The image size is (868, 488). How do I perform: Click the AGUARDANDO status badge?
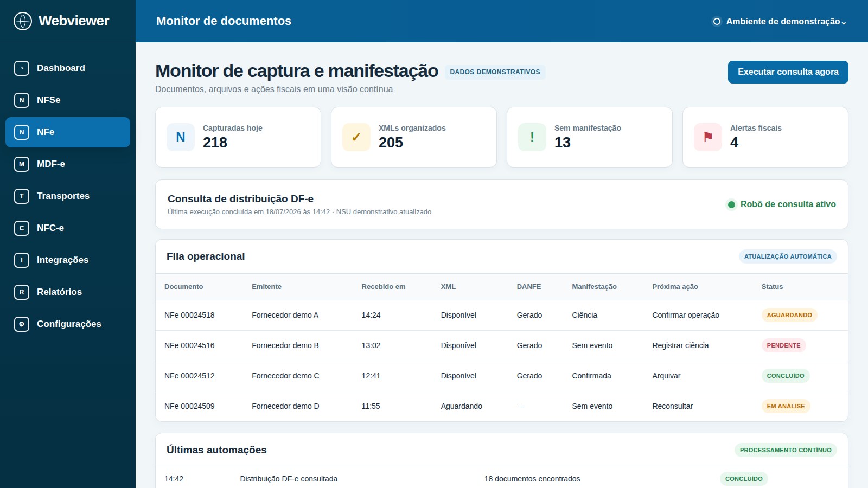(789, 315)
